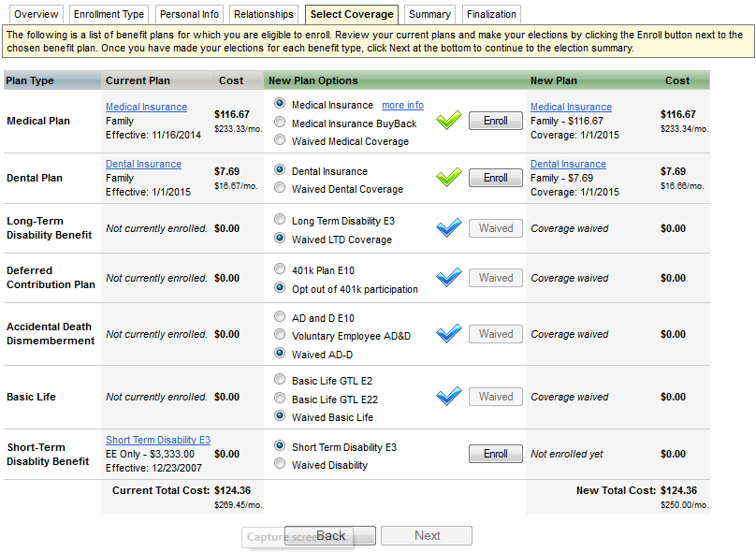Select Basic Life GTL E22 option

[280, 399]
